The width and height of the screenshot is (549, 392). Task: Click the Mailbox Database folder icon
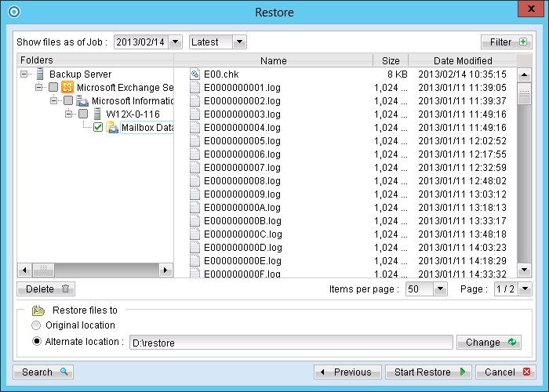coord(112,127)
